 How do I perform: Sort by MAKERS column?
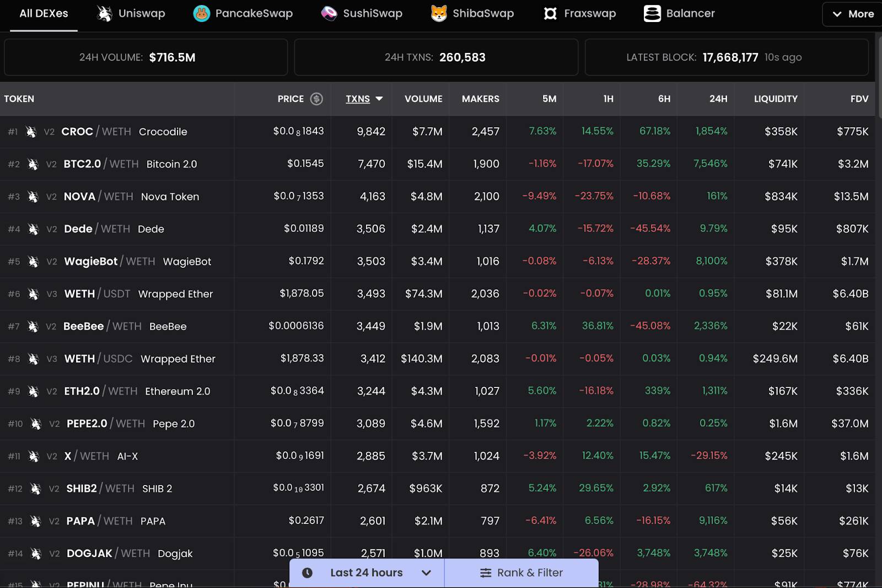pos(481,99)
